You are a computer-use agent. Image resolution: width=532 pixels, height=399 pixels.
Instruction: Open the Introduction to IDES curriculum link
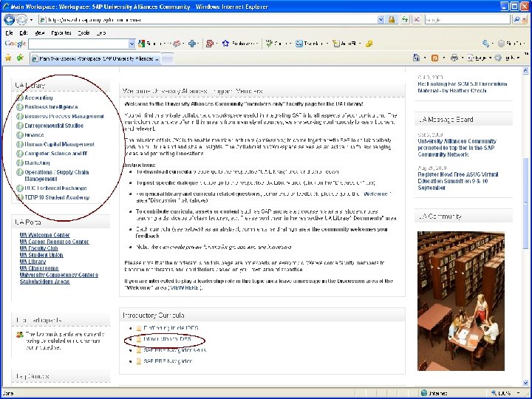(168, 339)
